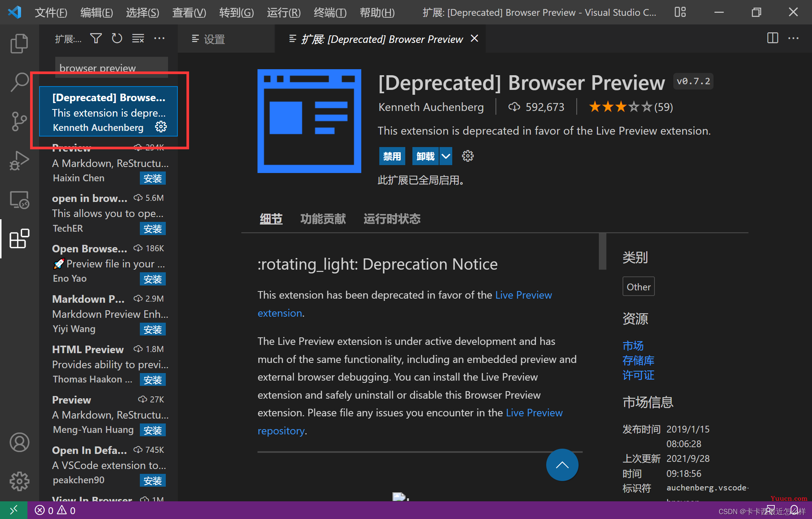Click the publisher name Kenneth Auchenberg
The height and width of the screenshot is (519, 812).
click(431, 107)
